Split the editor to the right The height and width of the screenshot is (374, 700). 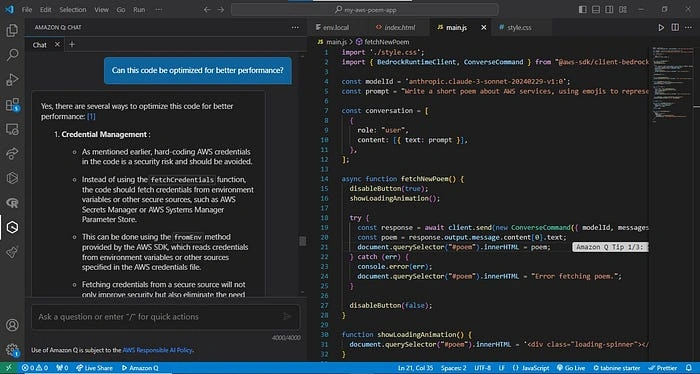(x=675, y=28)
